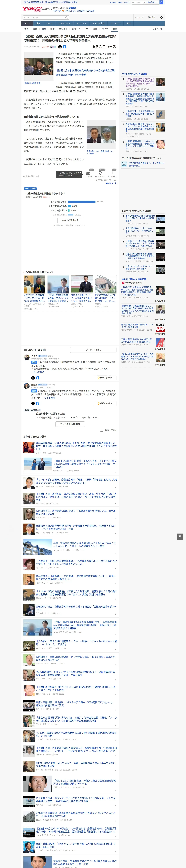Click 園田寿's avatar image
The width and height of the screenshot is (186, 868).
pyautogui.click(x=26, y=386)
